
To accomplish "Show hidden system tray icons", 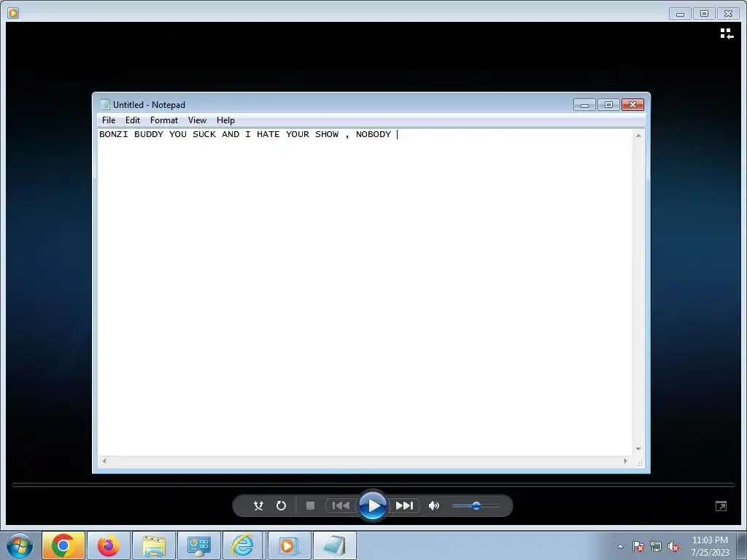I will click(x=620, y=547).
